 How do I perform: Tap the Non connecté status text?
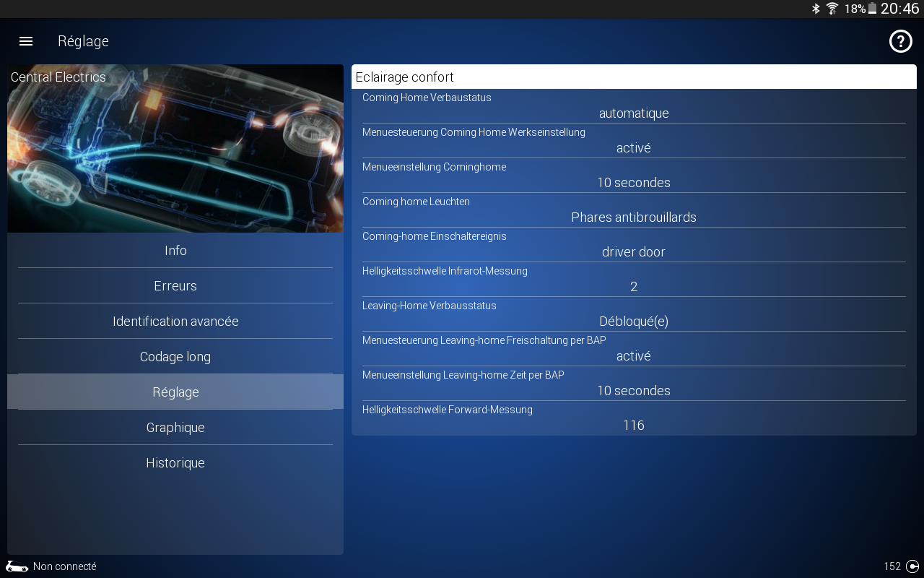[x=65, y=566]
